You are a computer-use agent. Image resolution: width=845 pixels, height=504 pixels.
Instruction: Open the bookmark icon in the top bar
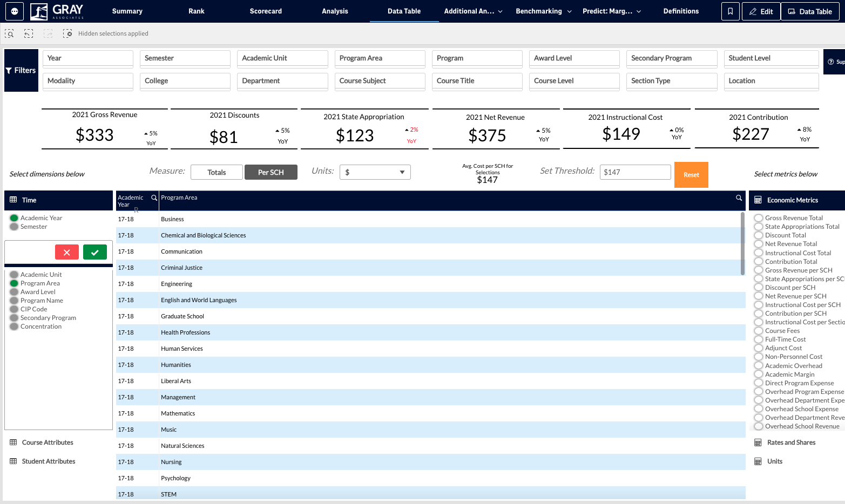click(730, 11)
